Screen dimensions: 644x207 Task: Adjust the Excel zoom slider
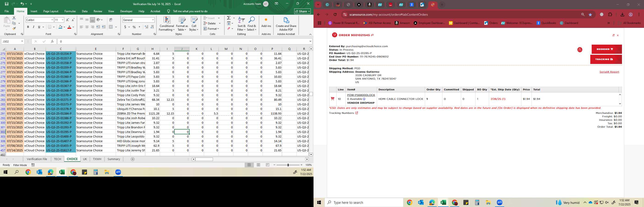(x=288, y=165)
